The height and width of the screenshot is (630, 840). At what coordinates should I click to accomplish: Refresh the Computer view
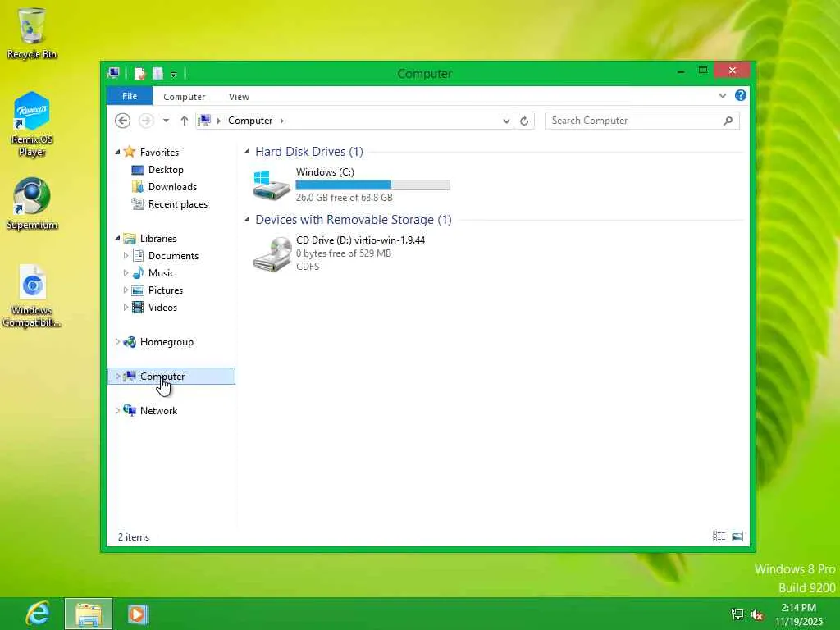pyautogui.click(x=524, y=121)
